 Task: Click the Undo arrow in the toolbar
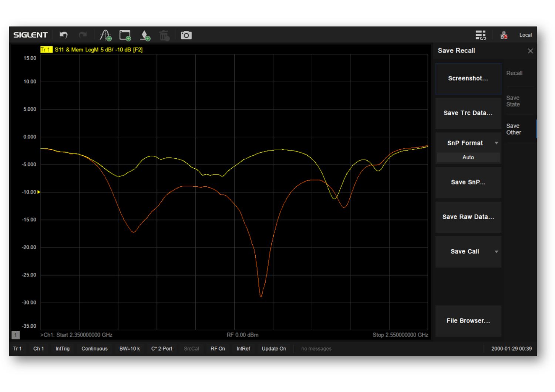(x=64, y=35)
